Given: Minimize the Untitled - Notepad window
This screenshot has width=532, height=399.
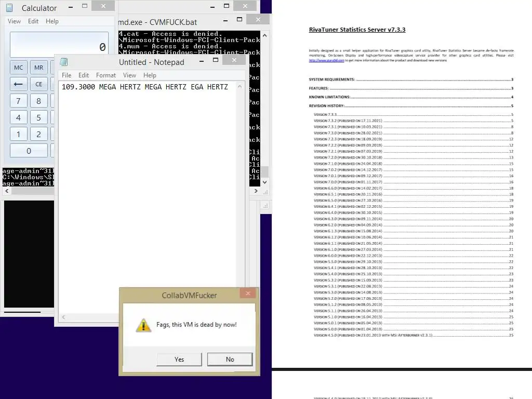Looking at the screenshot, I should pyautogui.click(x=202, y=61).
